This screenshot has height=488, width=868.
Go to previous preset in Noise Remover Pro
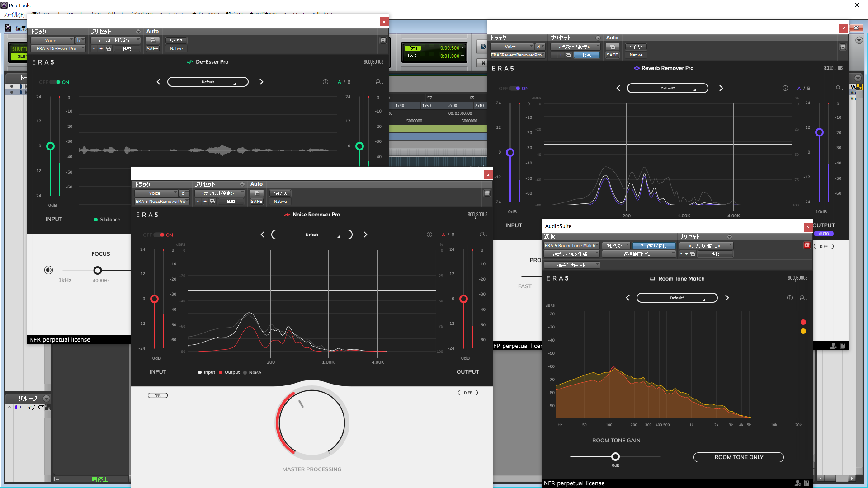[263, 235]
